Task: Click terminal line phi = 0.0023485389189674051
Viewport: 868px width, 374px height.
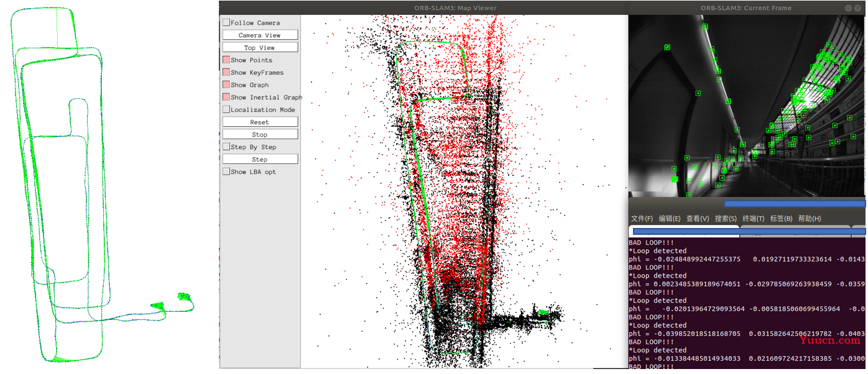Action: click(x=747, y=284)
